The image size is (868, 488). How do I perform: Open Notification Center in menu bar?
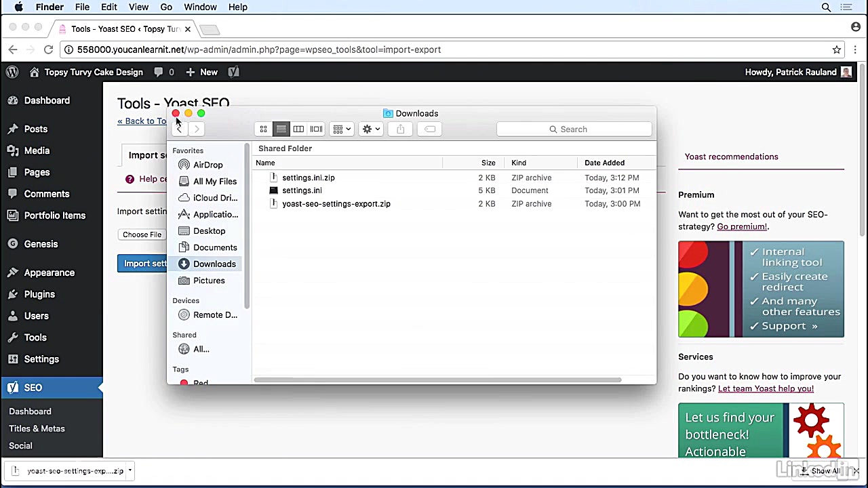(x=846, y=7)
